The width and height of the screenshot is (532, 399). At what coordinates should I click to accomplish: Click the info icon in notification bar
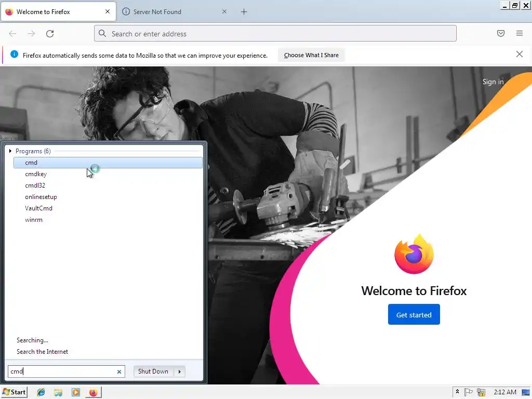tap(14, 54)
